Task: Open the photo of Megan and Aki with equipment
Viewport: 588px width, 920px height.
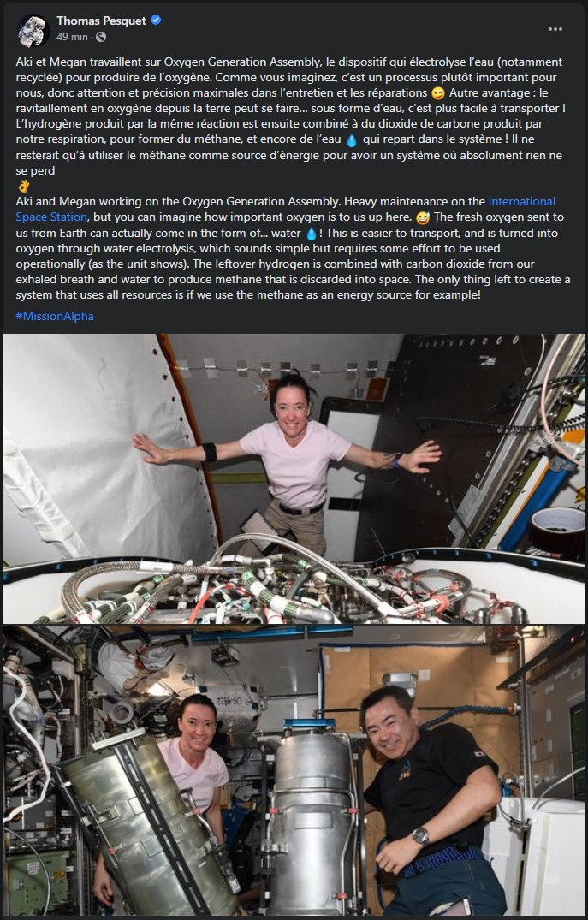Action: [294, 770]
